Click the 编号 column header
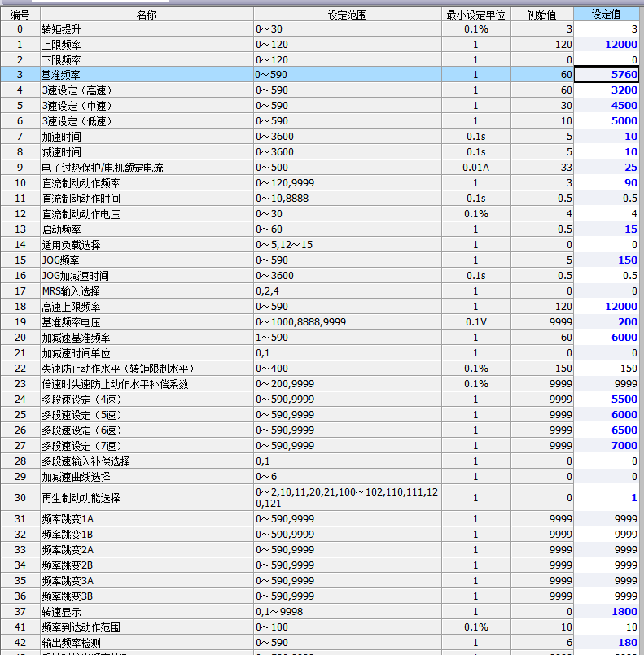The image size is (644, 655). click(20, 14)
